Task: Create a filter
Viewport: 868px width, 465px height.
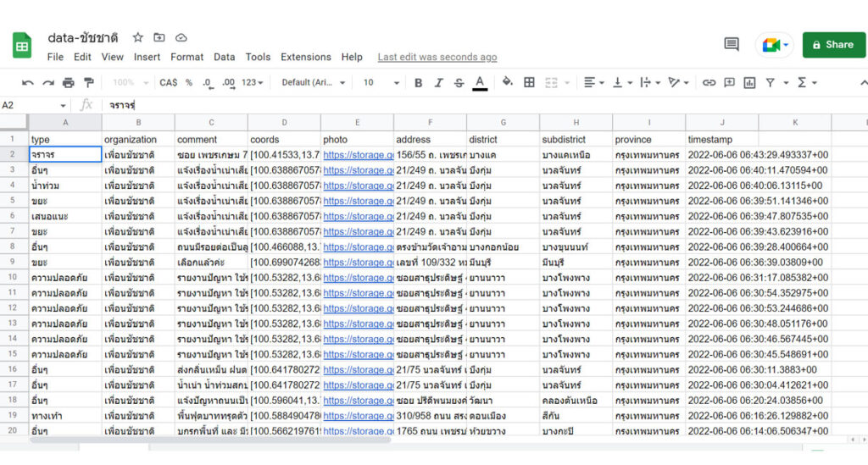Action: (770, 83)
